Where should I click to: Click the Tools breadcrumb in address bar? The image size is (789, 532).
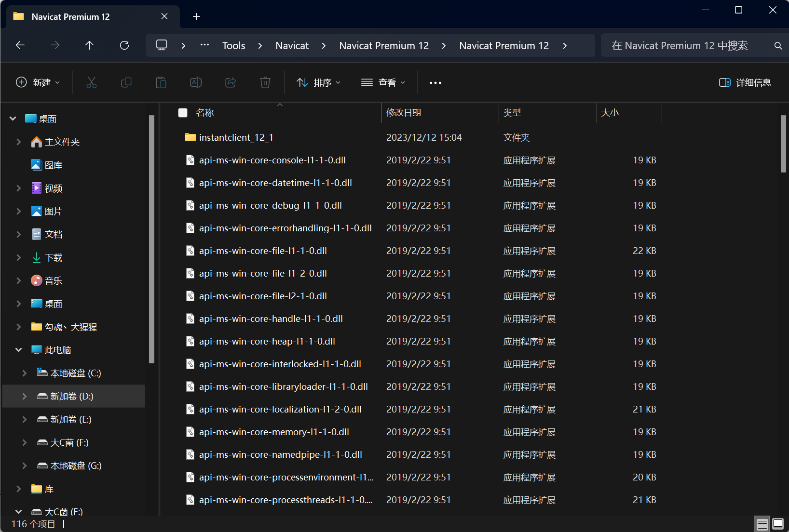pyautogui.click(x=233, y=45)
